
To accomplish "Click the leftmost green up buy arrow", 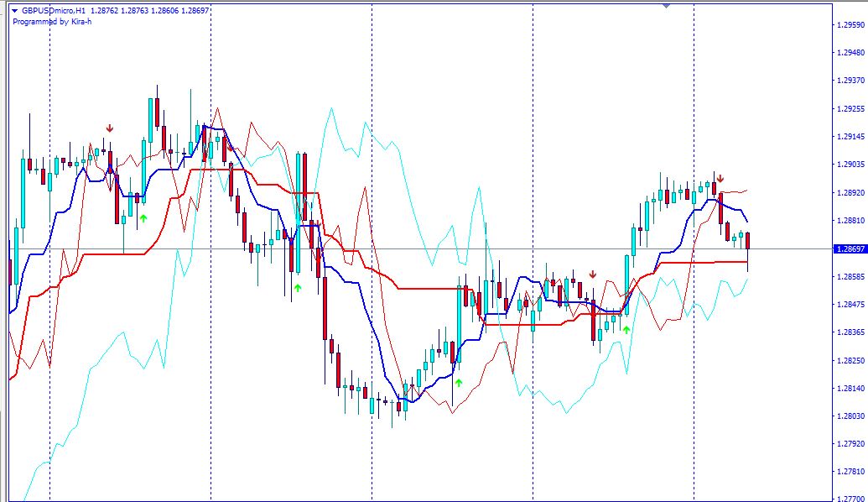I will [x=143, y=218].
